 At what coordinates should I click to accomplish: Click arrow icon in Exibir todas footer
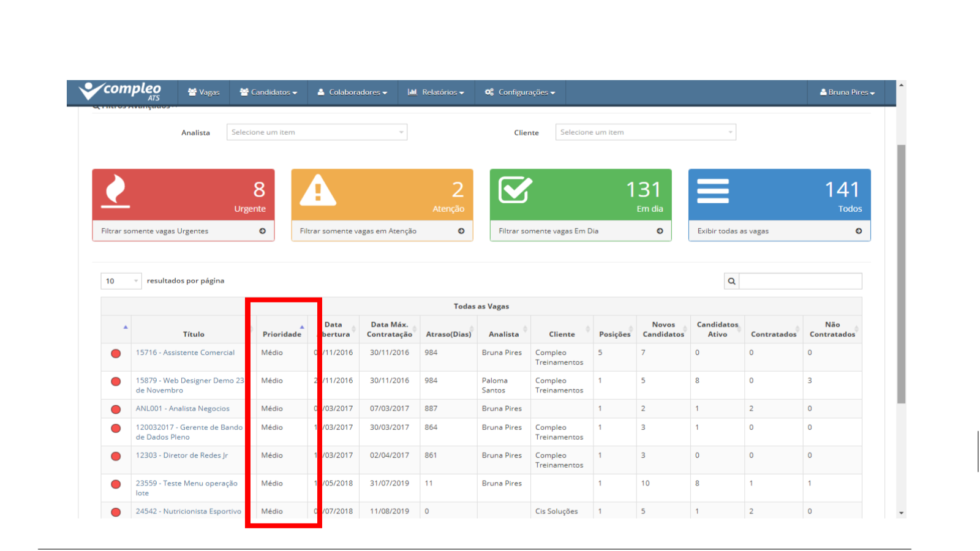click(859, 231)
